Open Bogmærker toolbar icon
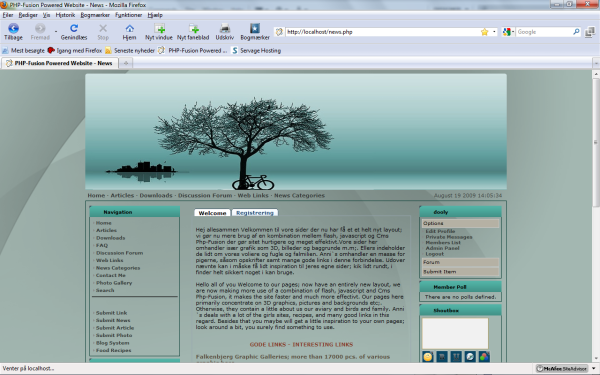The width and height of the screenshot is (600, 375). pyautogui.click(x=255, y=31)
